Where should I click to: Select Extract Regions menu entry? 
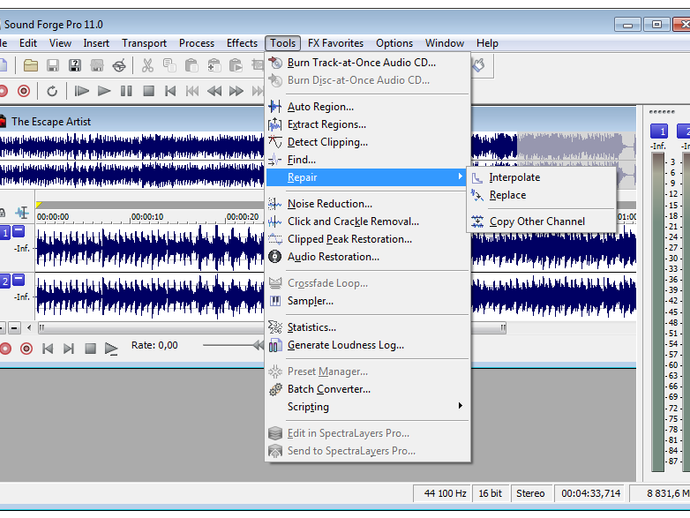(368, 125)
